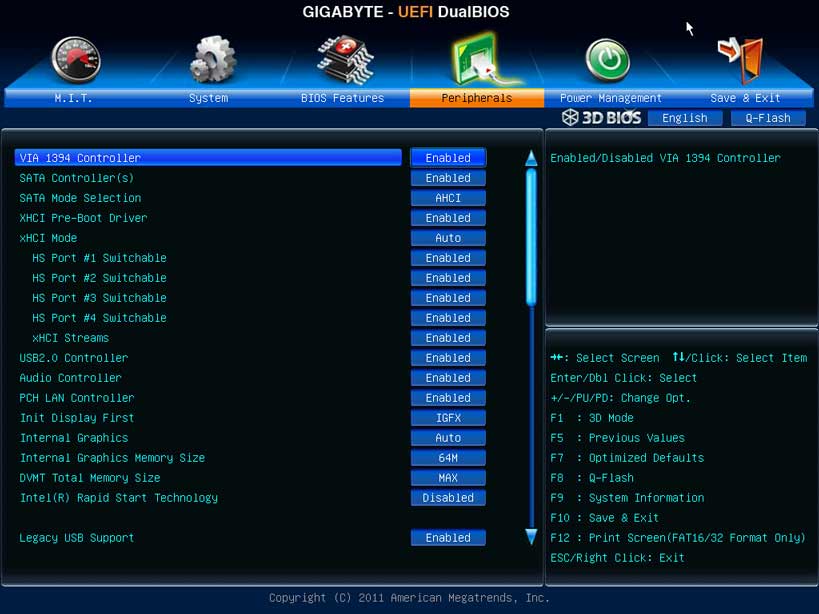The width and height of the screenshot is (819, 614).
Task: Toggle HS Port #3 Switchable value
Action: (x=448, y=298)
